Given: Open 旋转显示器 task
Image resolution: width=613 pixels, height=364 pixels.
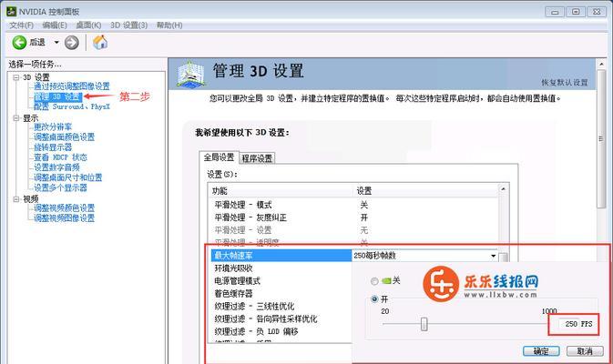Looking at the screenshot, I should coord(53,147).
